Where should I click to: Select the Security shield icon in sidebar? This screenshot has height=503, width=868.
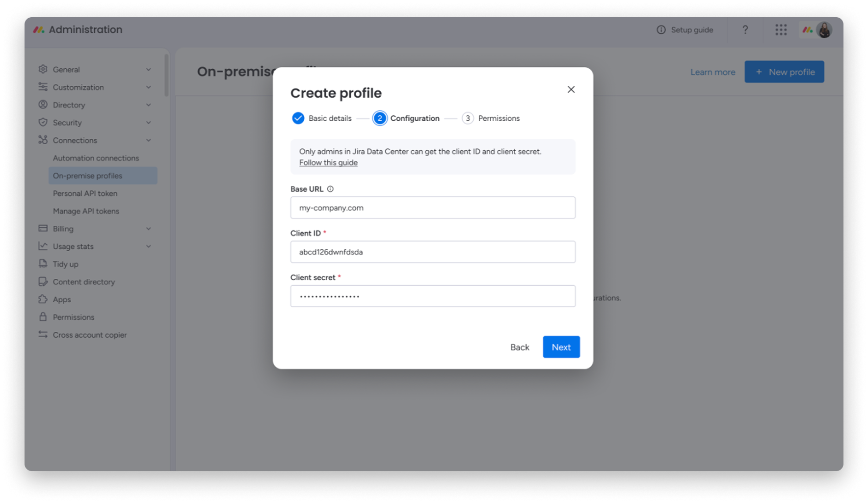[x=43, y=122]
